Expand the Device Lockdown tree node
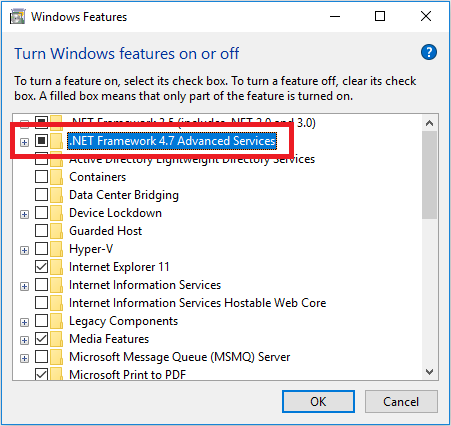Screen dimensions: 451x426 click(x=24, y=214)
